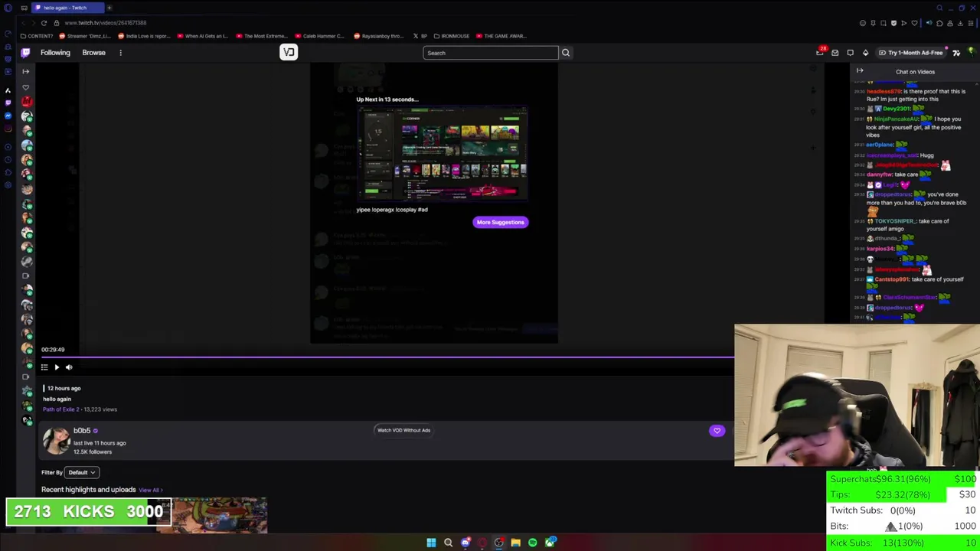Open a new browser tab

(x=109, y=8)
